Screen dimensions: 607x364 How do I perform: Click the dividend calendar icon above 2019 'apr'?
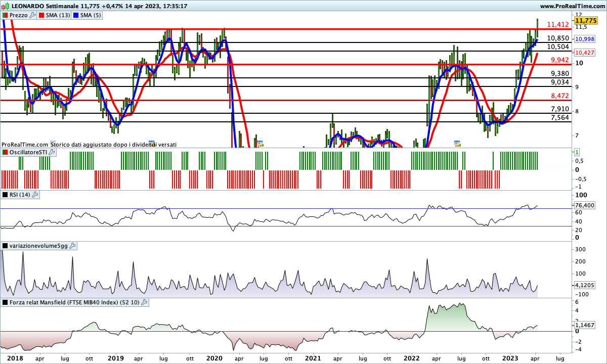click(151, 143)
